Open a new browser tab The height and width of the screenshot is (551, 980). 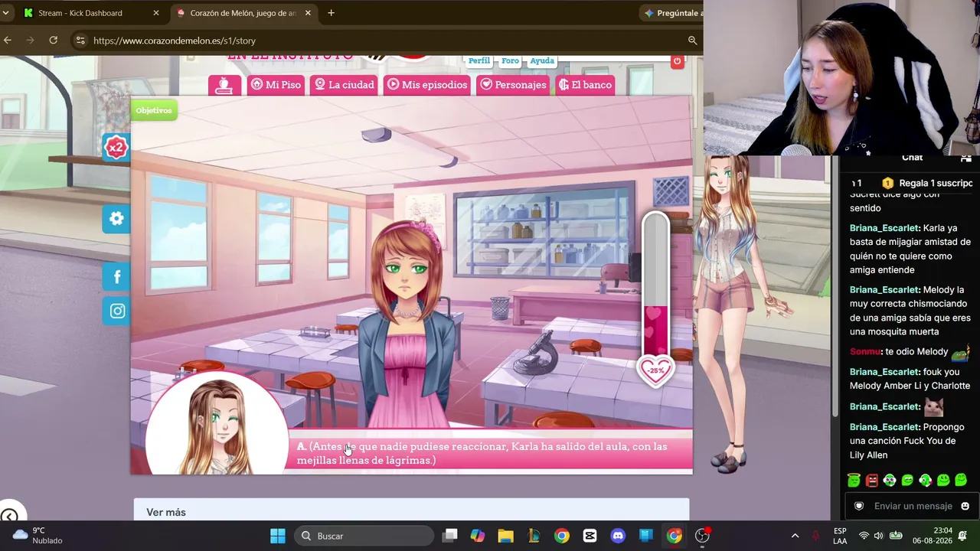coord(331,13)
